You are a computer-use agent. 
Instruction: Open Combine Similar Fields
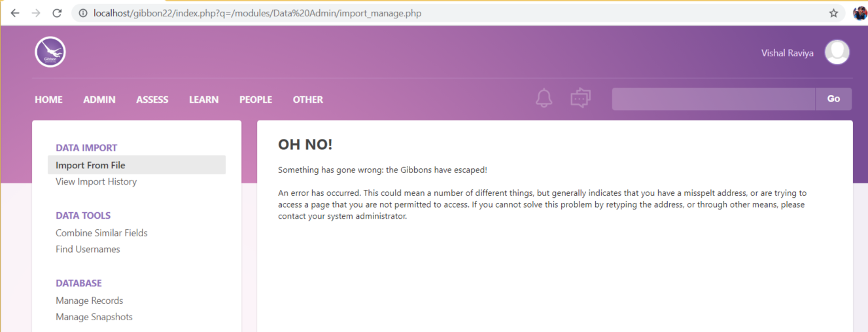click(x=101, y=232)
